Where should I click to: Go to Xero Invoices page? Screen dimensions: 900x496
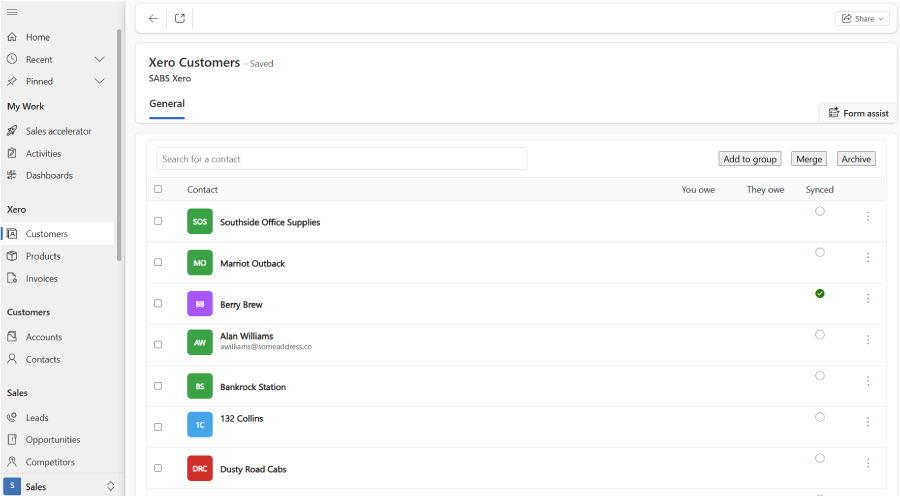pyautogui.click(x=41, y=279)
